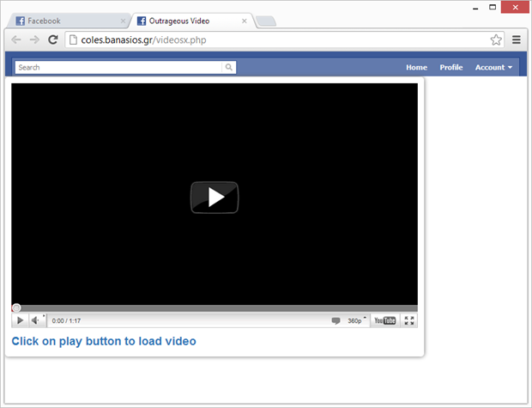Click the Facebook favicon on first tab
532x408 pixels.
click(x=21, y=21)
